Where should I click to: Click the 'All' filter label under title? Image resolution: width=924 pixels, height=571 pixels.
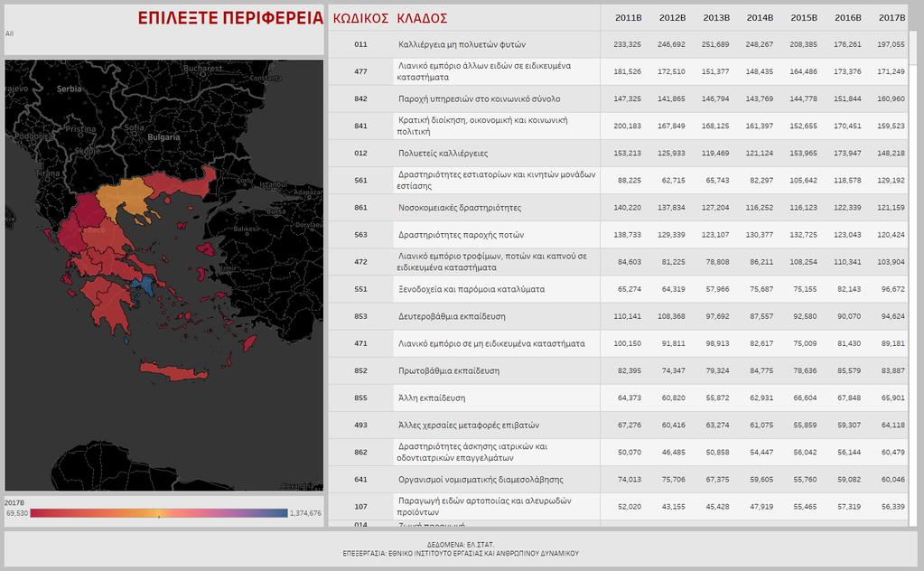click(9, 33)
